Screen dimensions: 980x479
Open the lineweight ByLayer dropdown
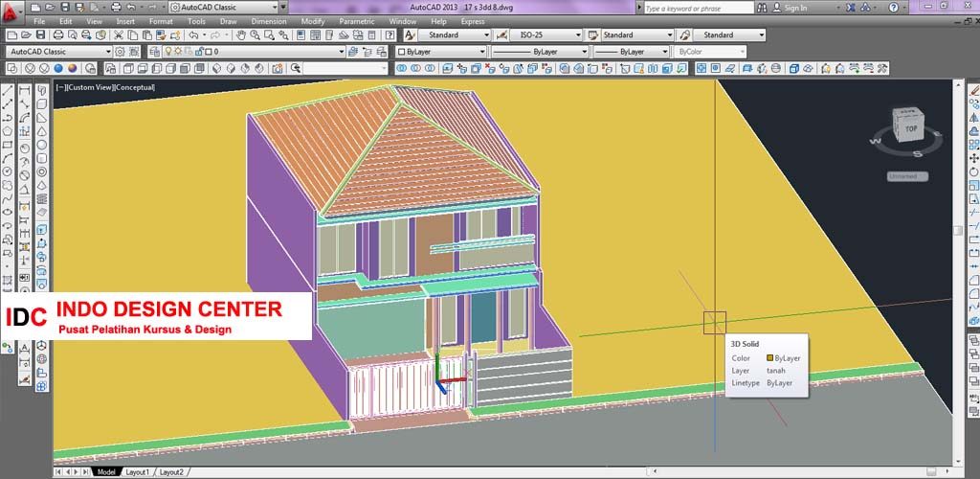pos(631,52)
